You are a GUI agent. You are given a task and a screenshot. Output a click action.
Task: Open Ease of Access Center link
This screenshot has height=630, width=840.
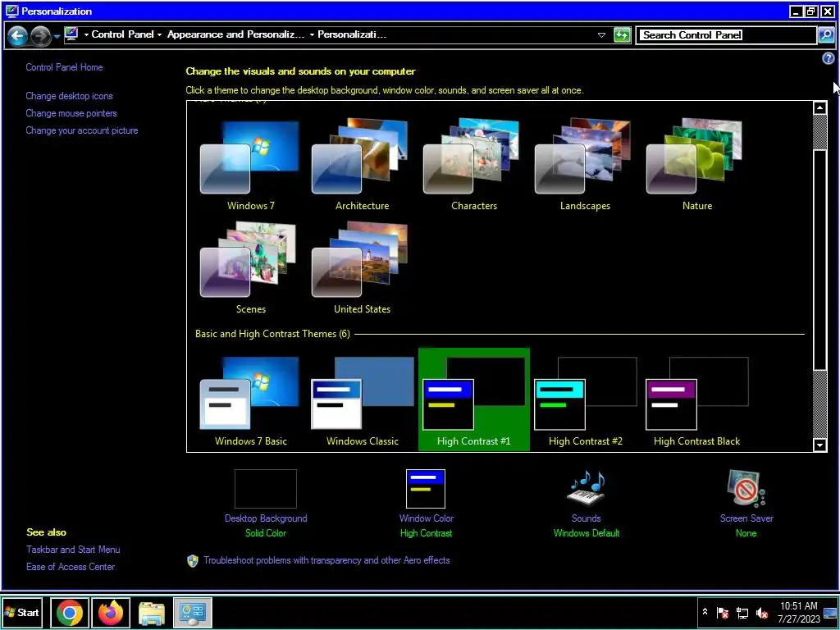pyautogui.click(x=71, y=567)
